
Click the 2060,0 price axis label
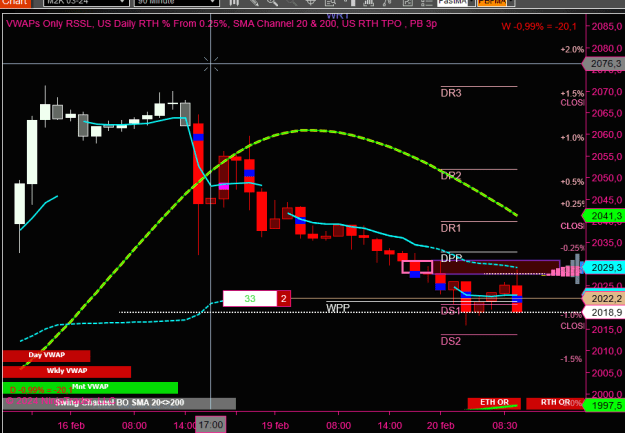point(607,135)
